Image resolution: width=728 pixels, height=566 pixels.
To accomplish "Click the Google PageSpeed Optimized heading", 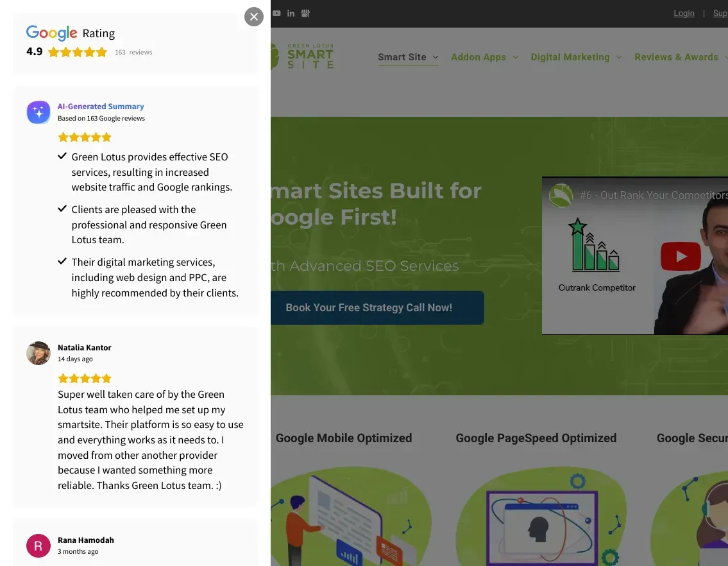I will tap(536, 438).
